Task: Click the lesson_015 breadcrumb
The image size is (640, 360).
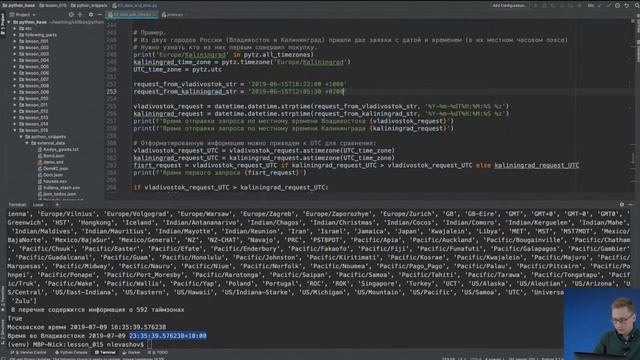Action: click(x=53, y=5)
